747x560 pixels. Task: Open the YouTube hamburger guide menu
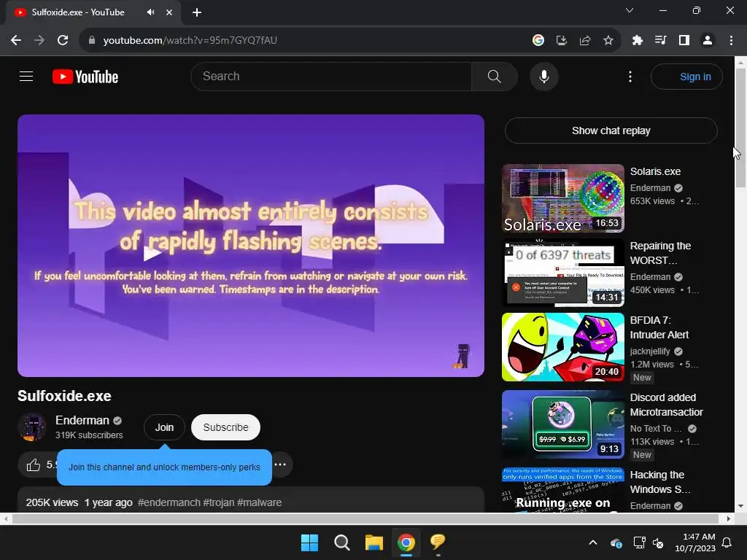pyautogui.click(x=26, y=76)
